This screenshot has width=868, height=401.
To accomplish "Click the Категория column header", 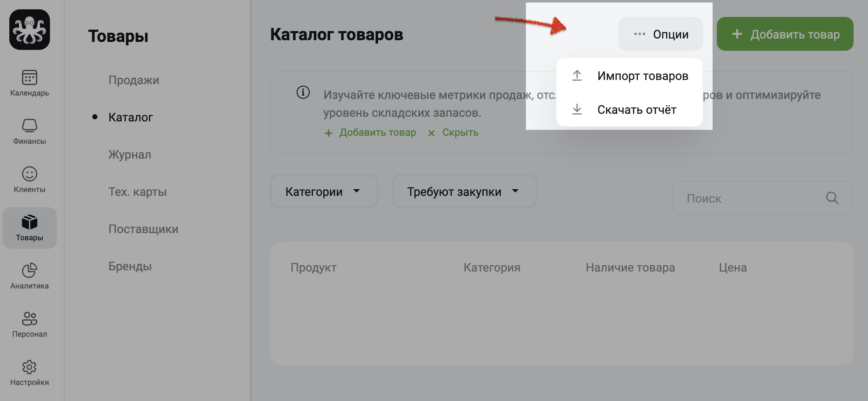I will pos(492,267).
